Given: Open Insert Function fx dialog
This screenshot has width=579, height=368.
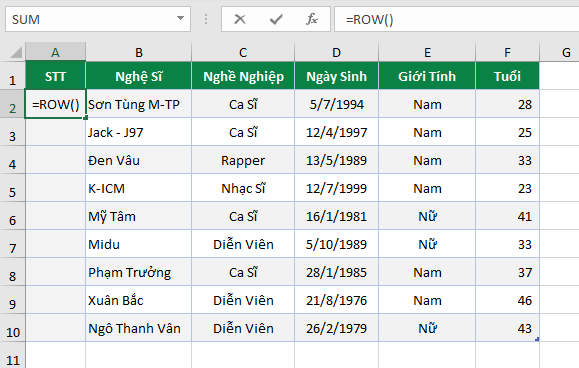Looking at the screenshot, I should (312, 19).
